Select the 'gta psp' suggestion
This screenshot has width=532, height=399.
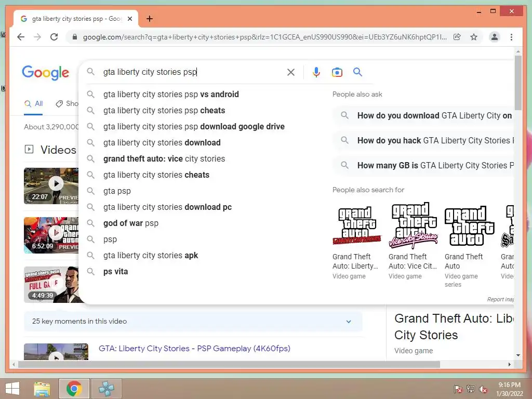(117, 191)
